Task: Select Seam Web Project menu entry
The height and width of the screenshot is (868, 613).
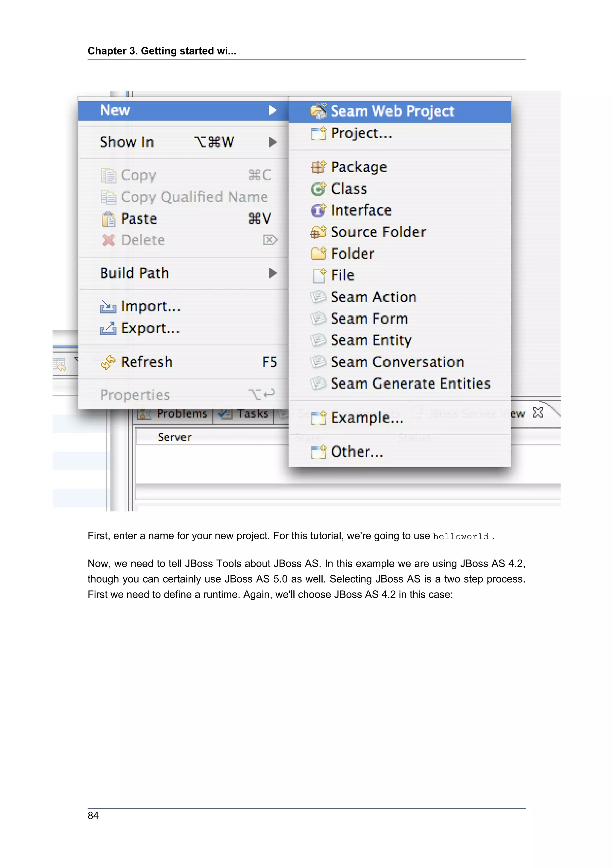Action: 400,111
